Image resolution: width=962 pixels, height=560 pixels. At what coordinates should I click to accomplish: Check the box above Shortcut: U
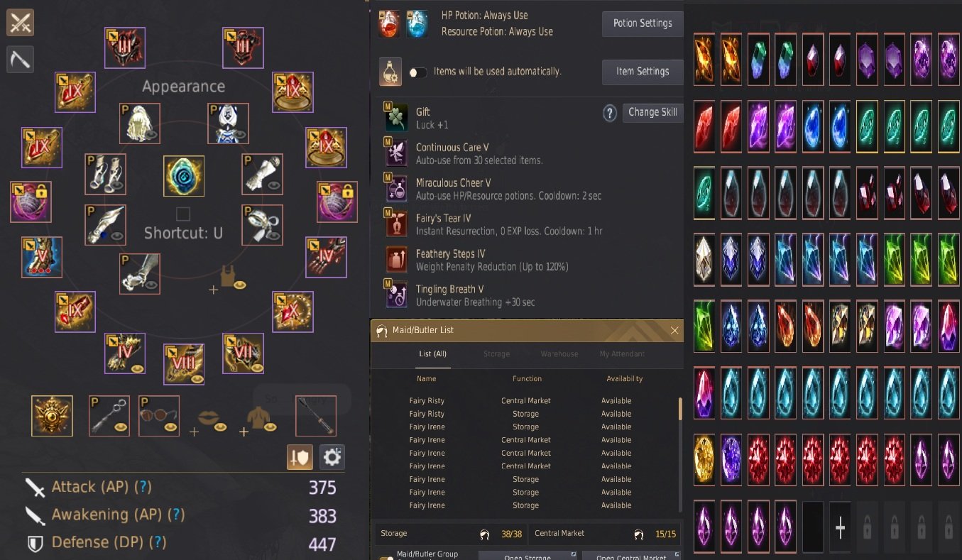183,214
